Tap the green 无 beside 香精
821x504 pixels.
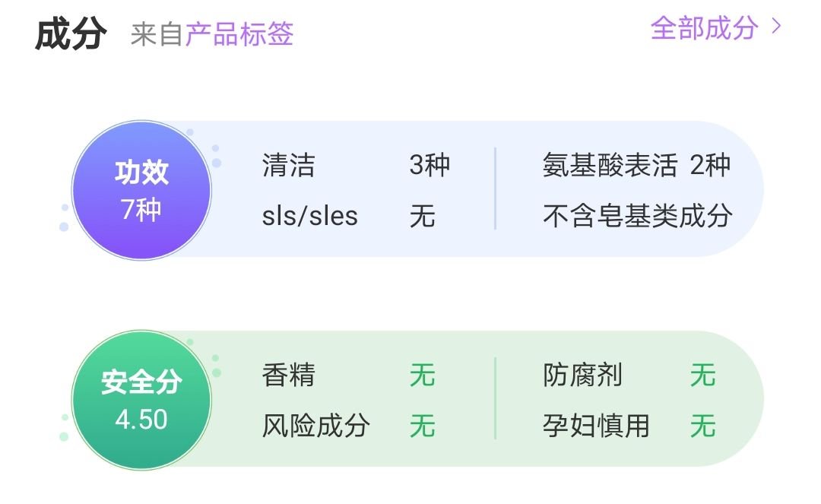(x=423, y=376)
